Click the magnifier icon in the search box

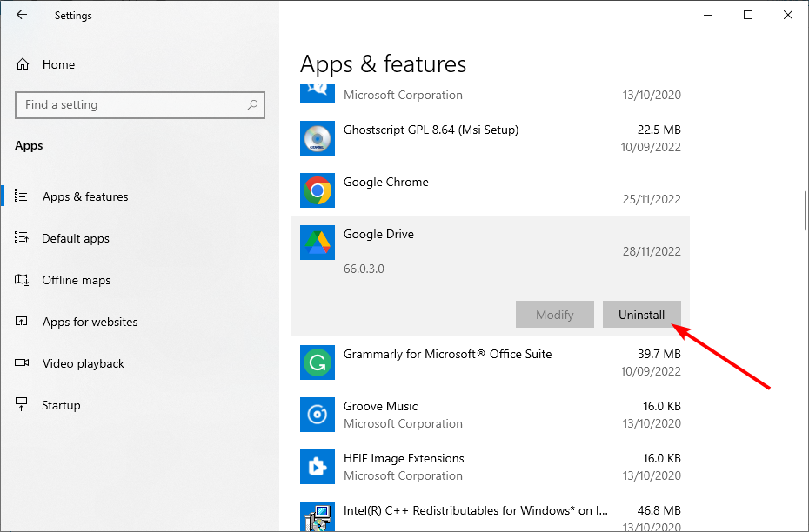coord(252,104)
